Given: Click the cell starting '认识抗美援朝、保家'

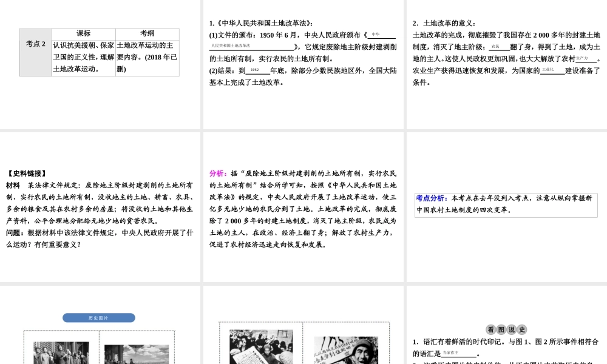Looking at the screenshot, I should (x=84, y=57).
